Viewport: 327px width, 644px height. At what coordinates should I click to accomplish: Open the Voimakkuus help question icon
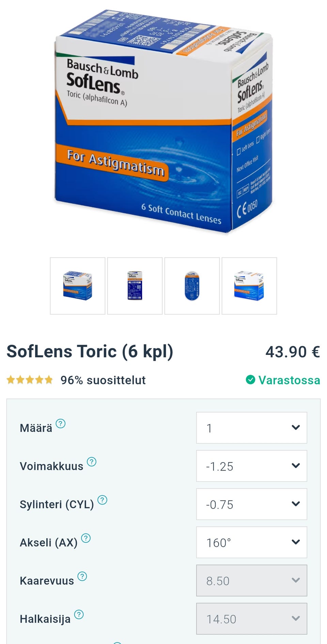point(91,462)
